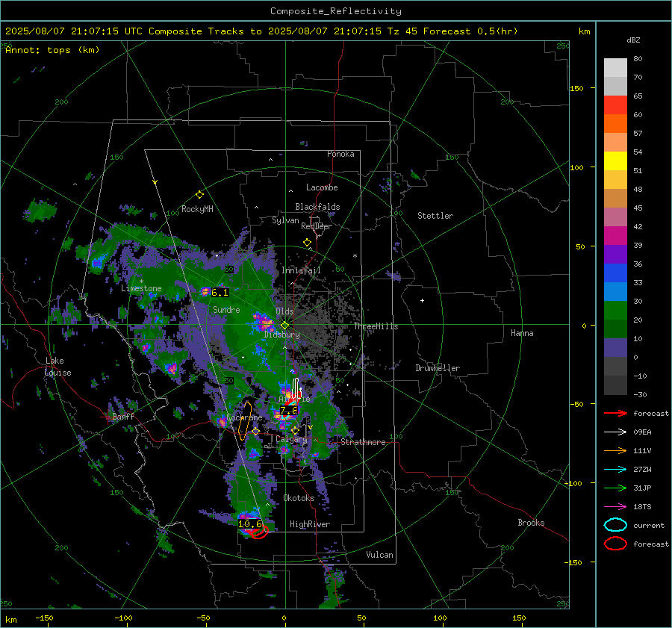Viewport: 672px width, 628px height.
Task: Click the yellow diamond marker below RedDeer
Action: [x=308, y=243]
